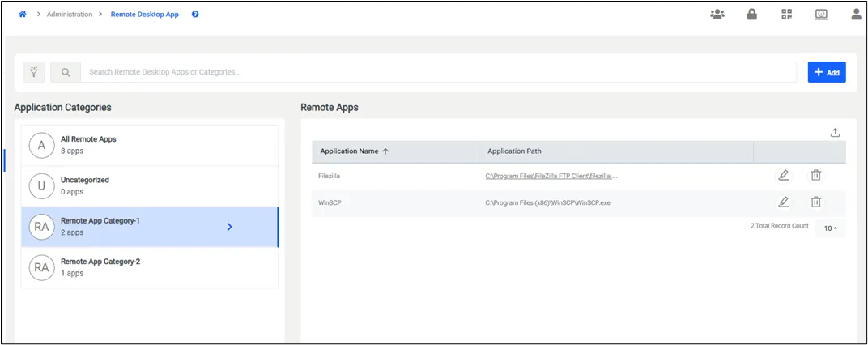The width and height of the screenshot is (868, 345).
Task: Click the Add button
Action: coord(827,72)
